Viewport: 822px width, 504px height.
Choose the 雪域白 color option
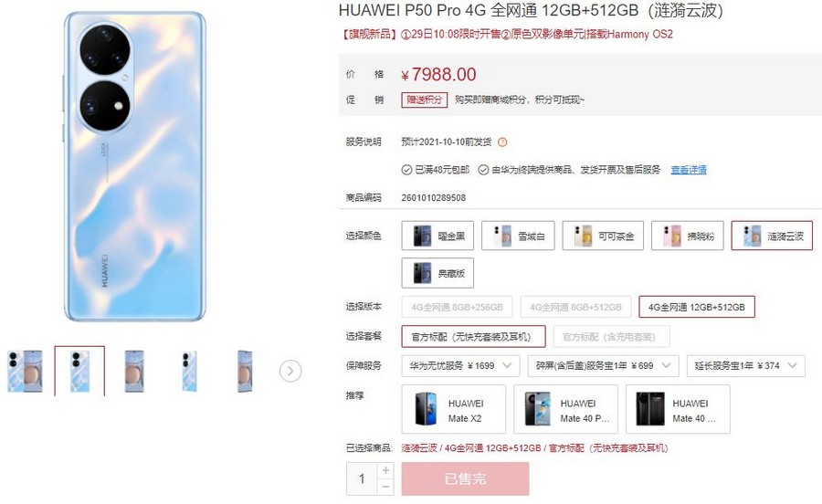518,236
